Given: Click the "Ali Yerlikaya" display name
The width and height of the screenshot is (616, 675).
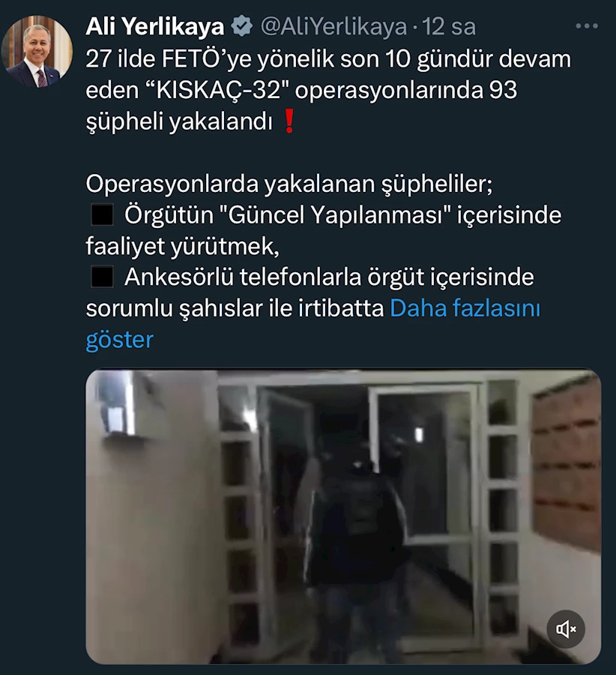Looking at the screenshot, I should pyautogui.click(x=155, y=27).
